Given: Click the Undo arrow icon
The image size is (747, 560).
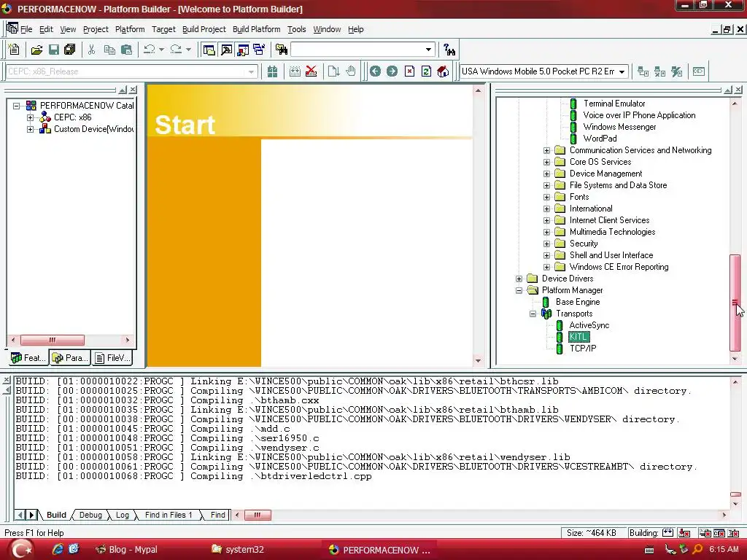Looking at the screenshot, I should click(150, 50).
